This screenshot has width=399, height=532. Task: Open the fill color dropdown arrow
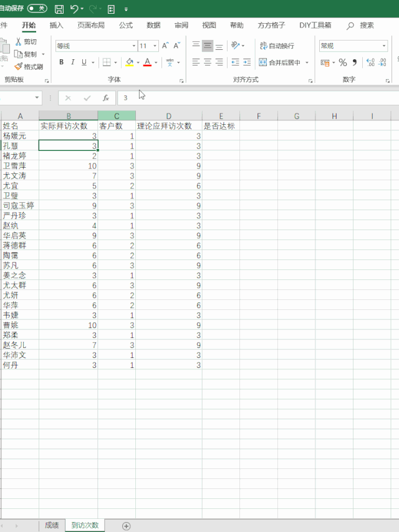tap(138, 62)
